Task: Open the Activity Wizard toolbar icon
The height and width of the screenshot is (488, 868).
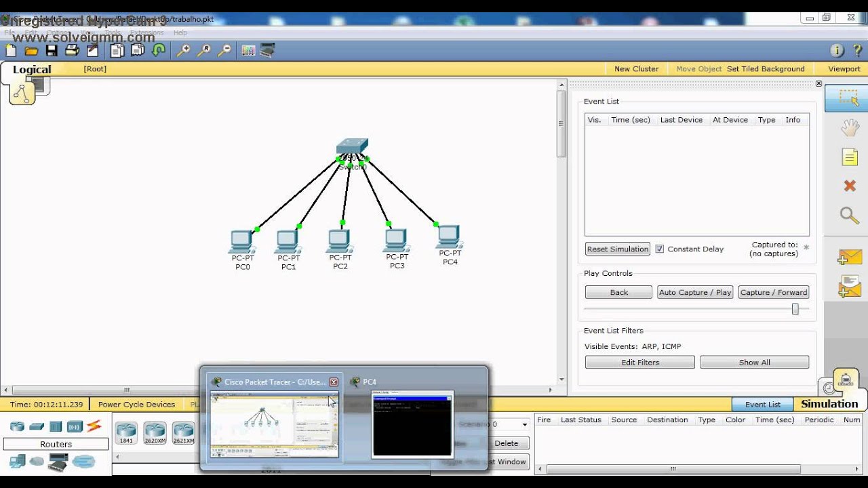Action: point(92,51)
